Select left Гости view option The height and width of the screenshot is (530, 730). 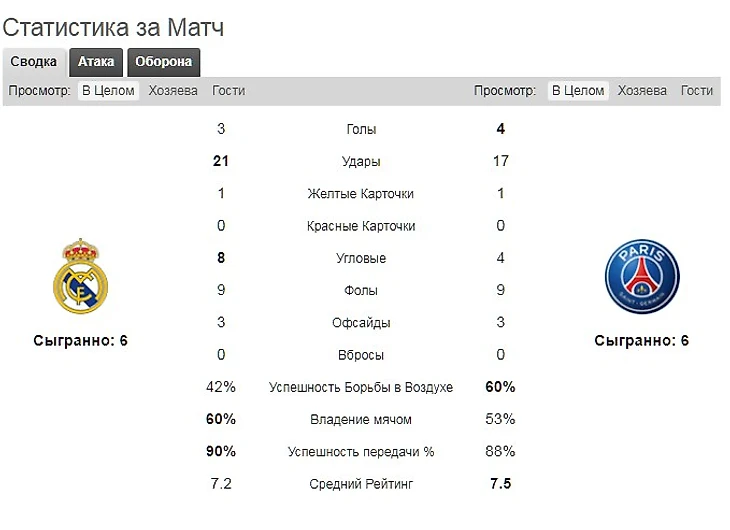(228, 91)
